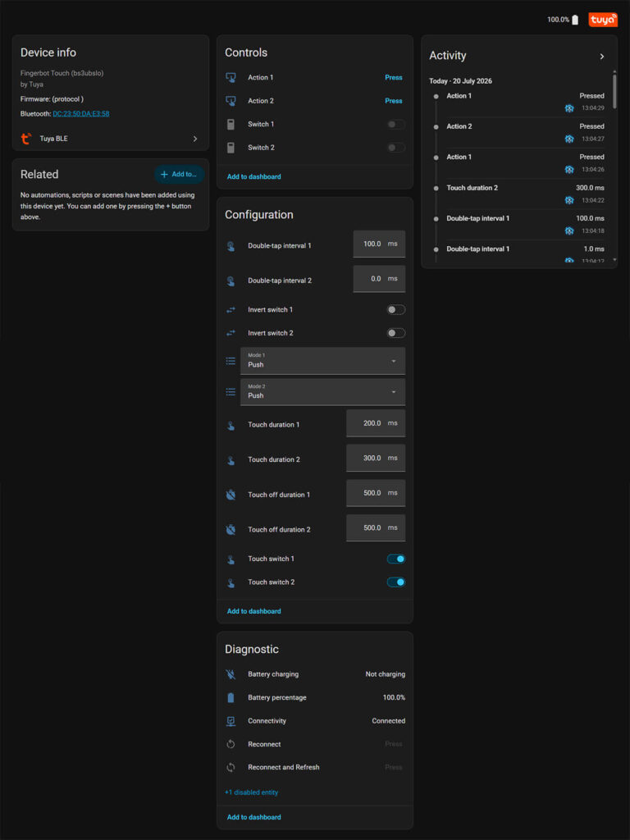This screenshot has width=630, height=840.
Task: Click the Touch duration 2 icon
Action: click(x=231, y=460)
